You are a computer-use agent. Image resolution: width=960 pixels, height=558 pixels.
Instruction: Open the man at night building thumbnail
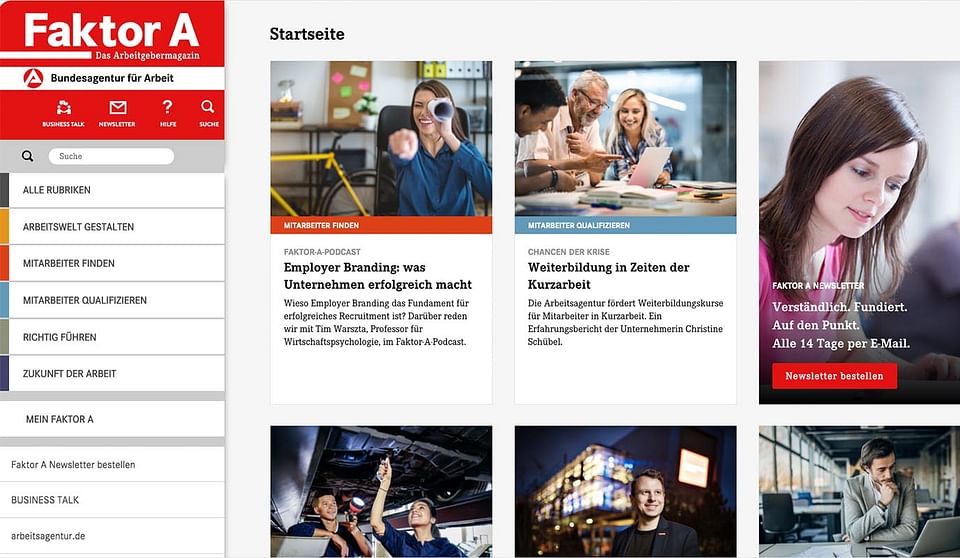click(x=625, y=491)
